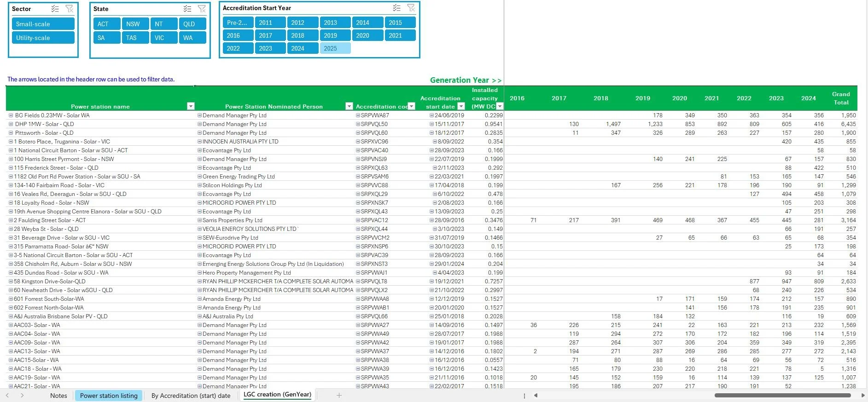Viewport: 868px width, 402px height.
Task: Select accreditation code SRPVWA87 cell
Action: coord(375,115)
